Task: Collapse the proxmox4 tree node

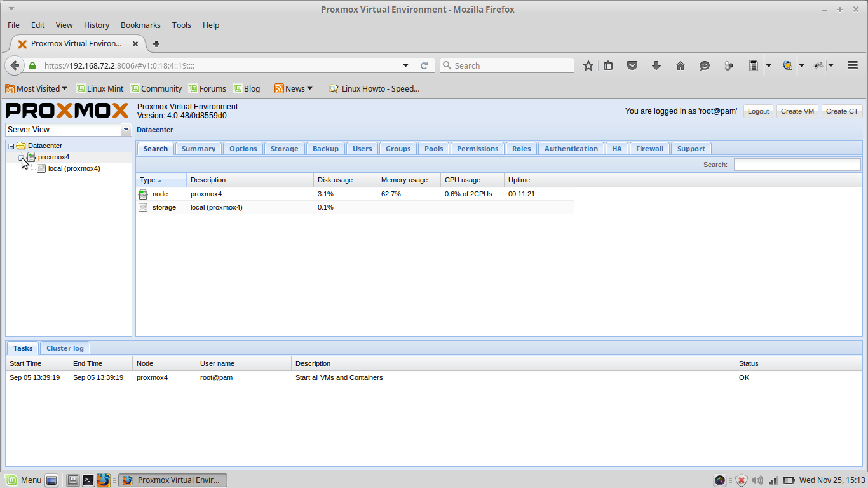Action: coord(21,157)
